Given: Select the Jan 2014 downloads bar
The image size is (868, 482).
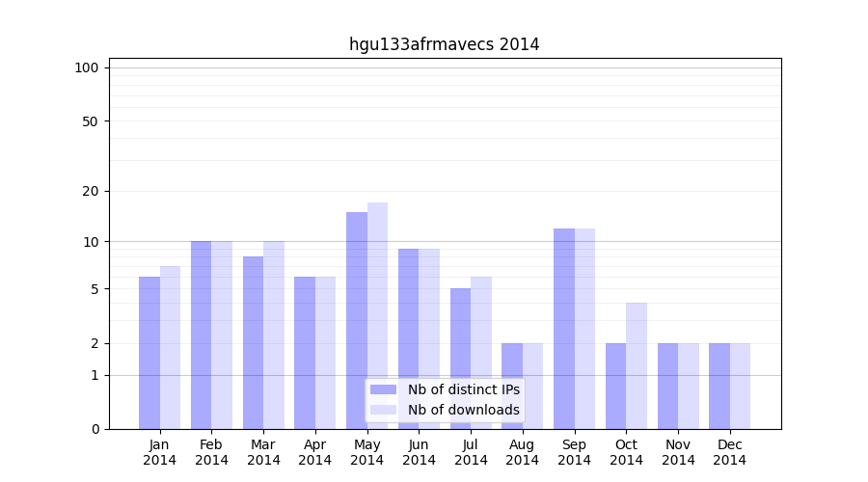Looking at the screenshot, I should pyautogui.click(x=170, y=347).
